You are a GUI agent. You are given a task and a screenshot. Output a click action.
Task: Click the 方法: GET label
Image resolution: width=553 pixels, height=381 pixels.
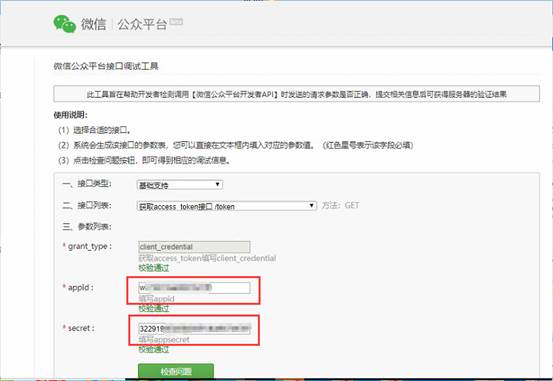tap(340, 205)
